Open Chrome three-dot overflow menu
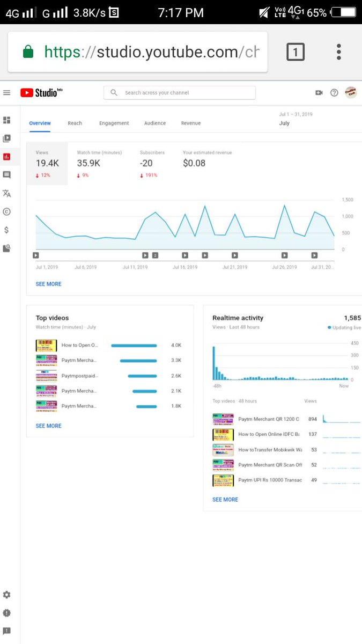362x644 pixels. (339, 52)
